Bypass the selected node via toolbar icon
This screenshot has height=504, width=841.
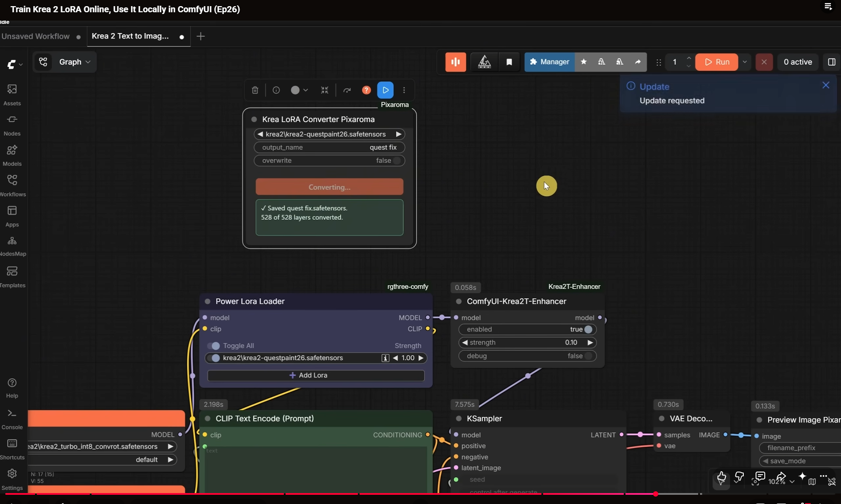point(347,90)
